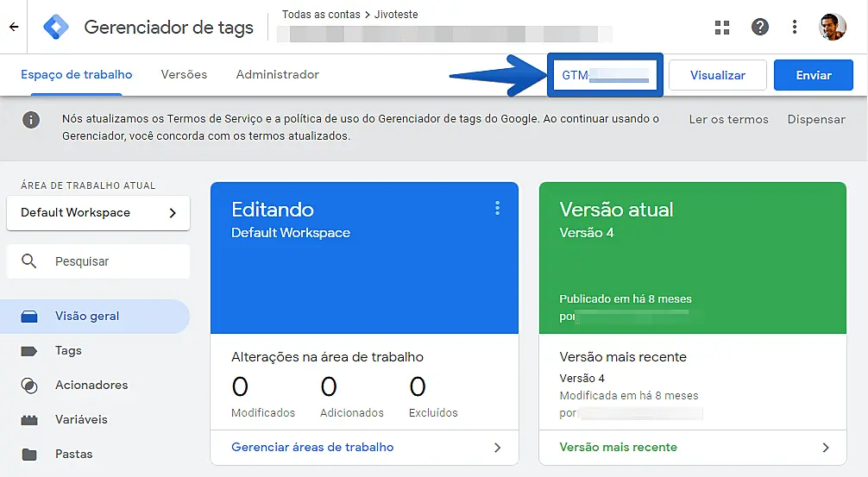Select Tags in sidebar
868x477 pixels.
tap(68, 351)
